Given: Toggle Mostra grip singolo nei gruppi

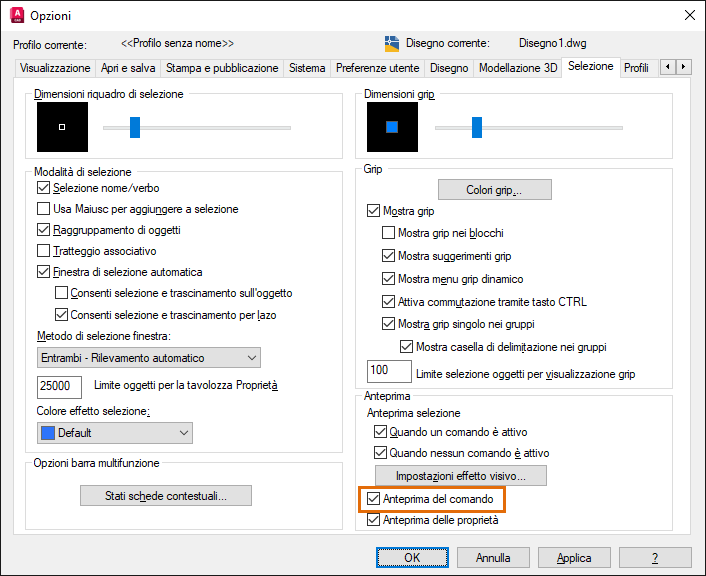Looking at the screenshot, I should click(388, 324).
